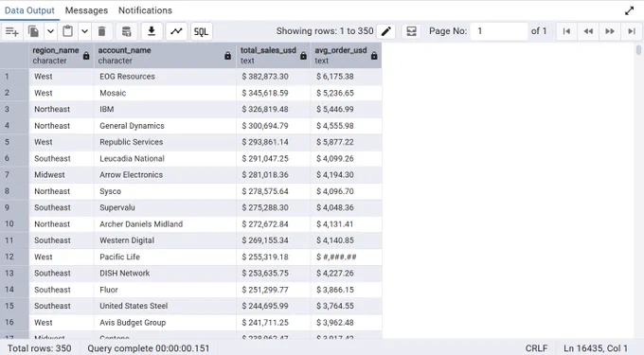This screenshot has height=355, width=644.
Task: Click the IBM account cell
Action: click(x=166, y=110)
